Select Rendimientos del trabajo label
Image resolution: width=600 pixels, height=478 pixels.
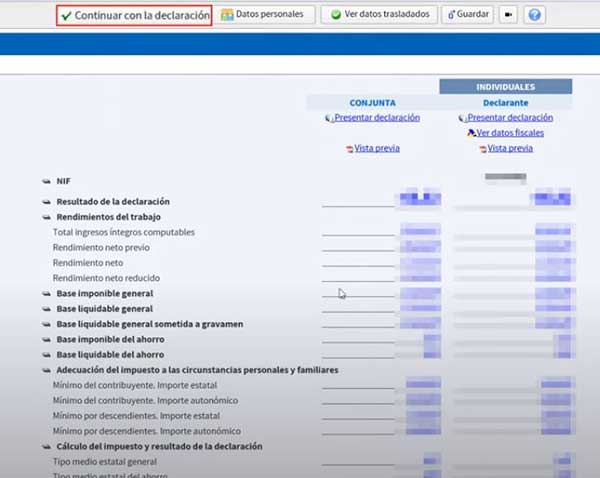(109, 217)
